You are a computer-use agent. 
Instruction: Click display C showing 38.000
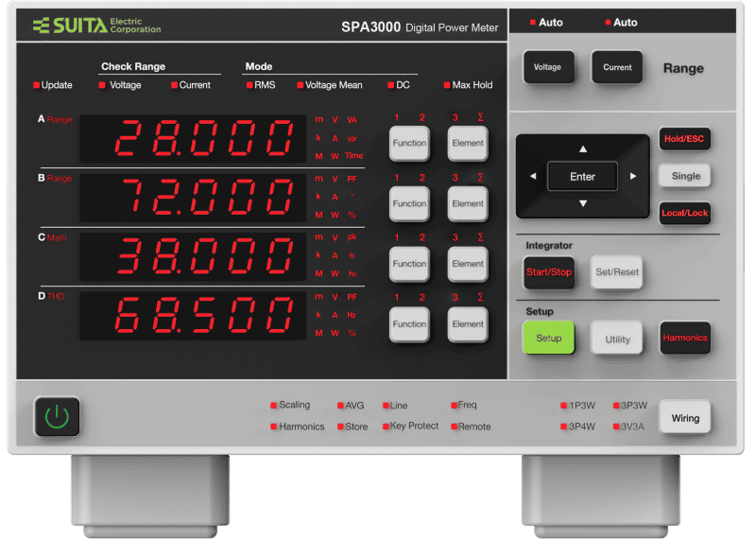pos(193,256)
